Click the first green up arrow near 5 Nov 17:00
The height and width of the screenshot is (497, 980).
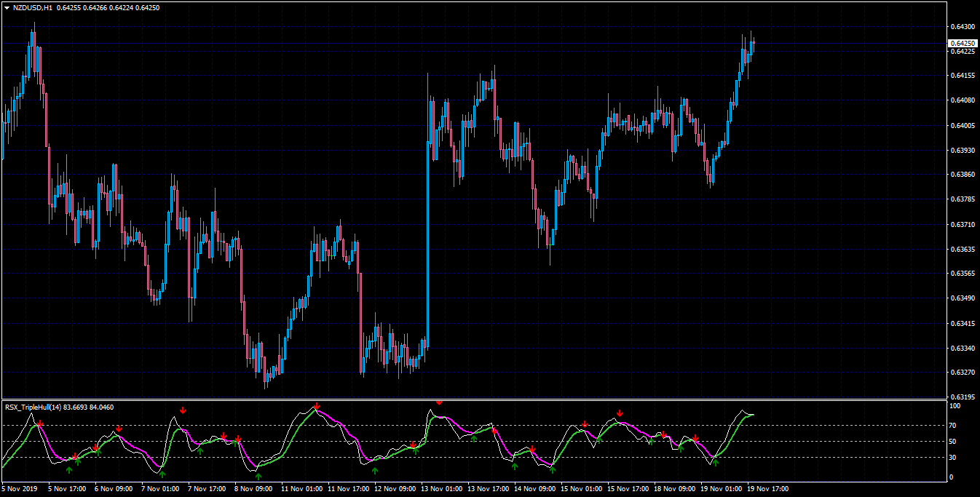coord(69,470)
